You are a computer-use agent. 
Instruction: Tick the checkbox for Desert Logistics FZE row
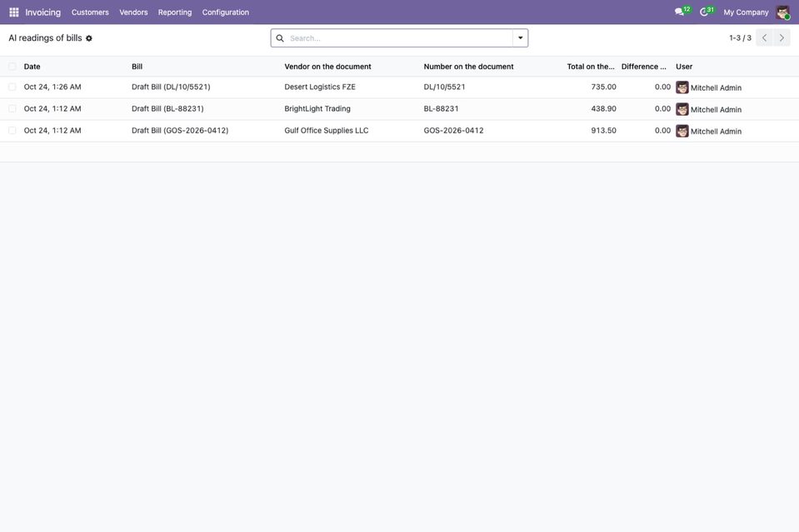tap(12, 87)
